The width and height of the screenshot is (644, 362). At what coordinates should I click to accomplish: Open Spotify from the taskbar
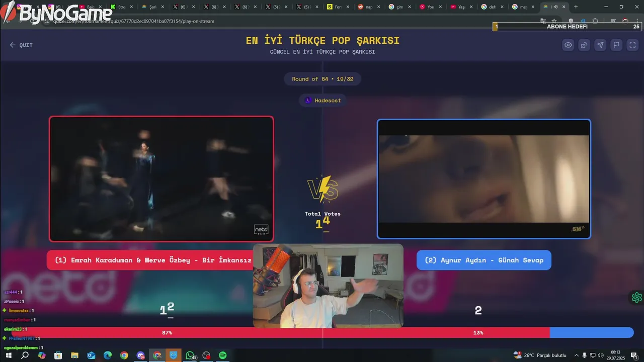pyautogui.click(x=223, y=355)
